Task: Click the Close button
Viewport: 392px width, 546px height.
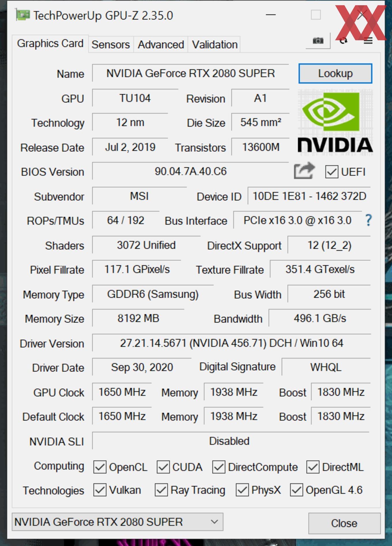Action: [x=344, y=523]
